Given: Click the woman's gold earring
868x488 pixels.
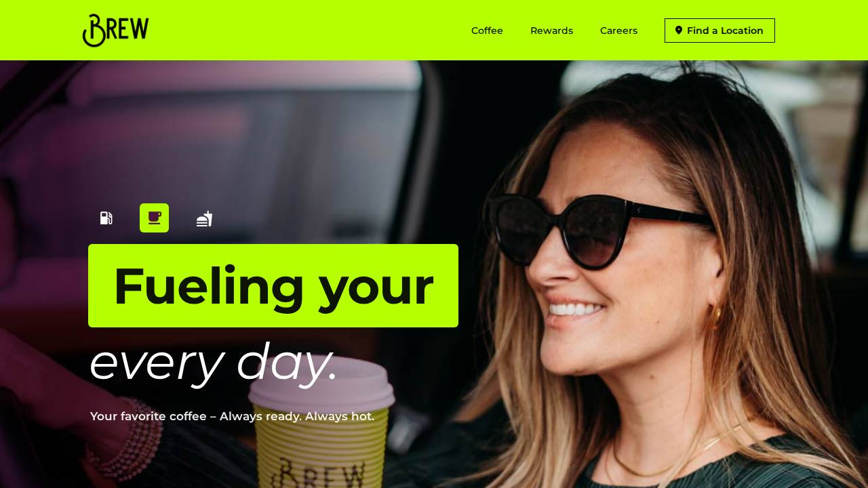Looking at the screenshot, I should point(717,314).
